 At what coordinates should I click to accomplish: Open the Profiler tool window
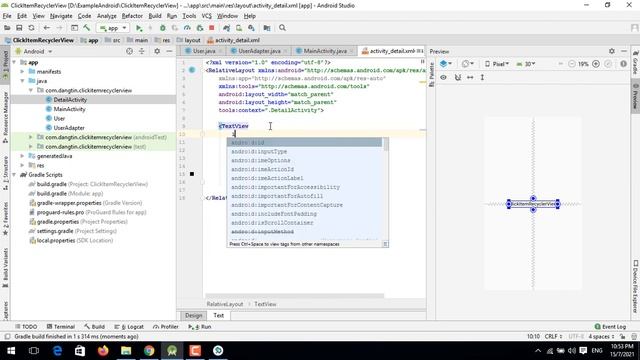pyautogui.click(x=166, y=327)
